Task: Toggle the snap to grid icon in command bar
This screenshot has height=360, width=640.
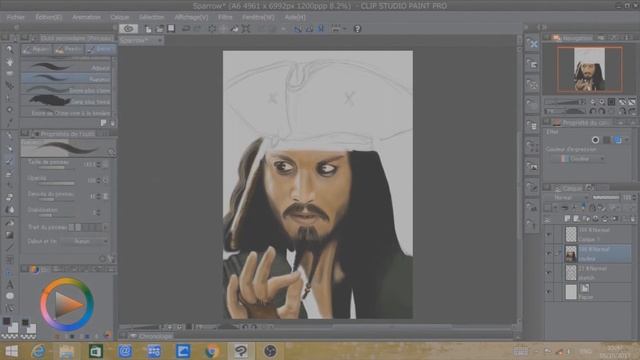Action: 321,29
